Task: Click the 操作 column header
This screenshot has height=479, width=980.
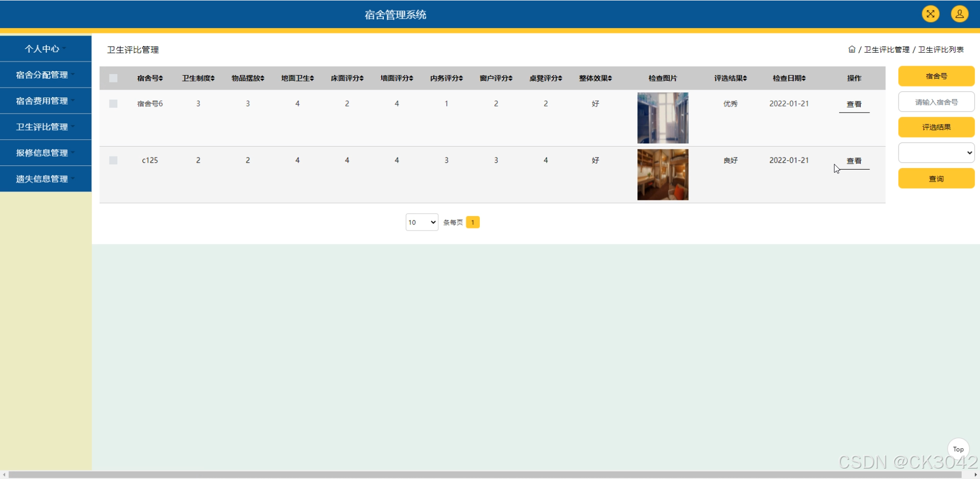Action: (854, 78)
